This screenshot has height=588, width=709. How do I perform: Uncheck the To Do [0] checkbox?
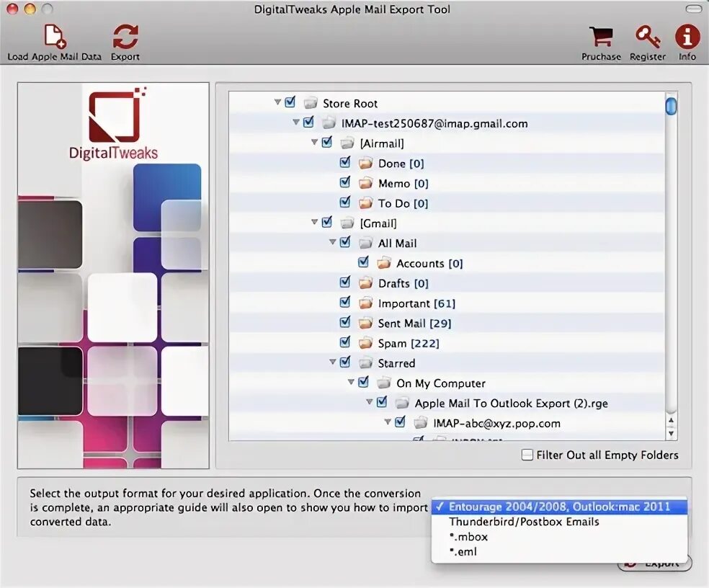click(345, 202)
